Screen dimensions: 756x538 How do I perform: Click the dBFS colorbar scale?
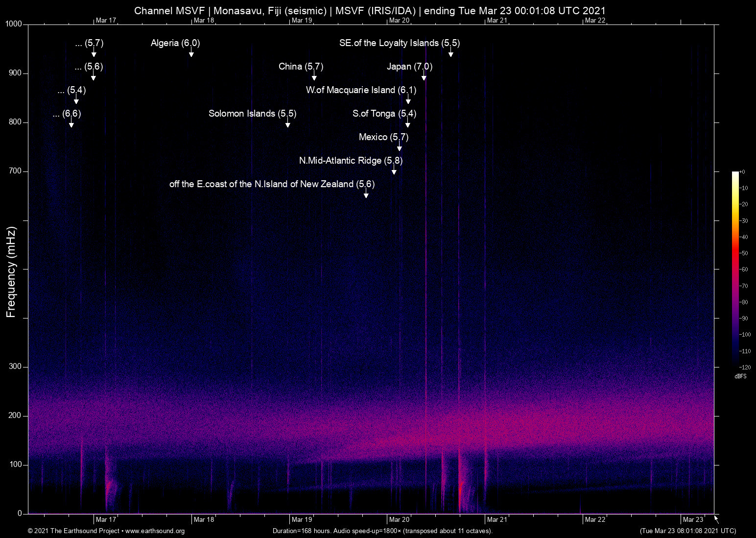[x=736, y=269]
